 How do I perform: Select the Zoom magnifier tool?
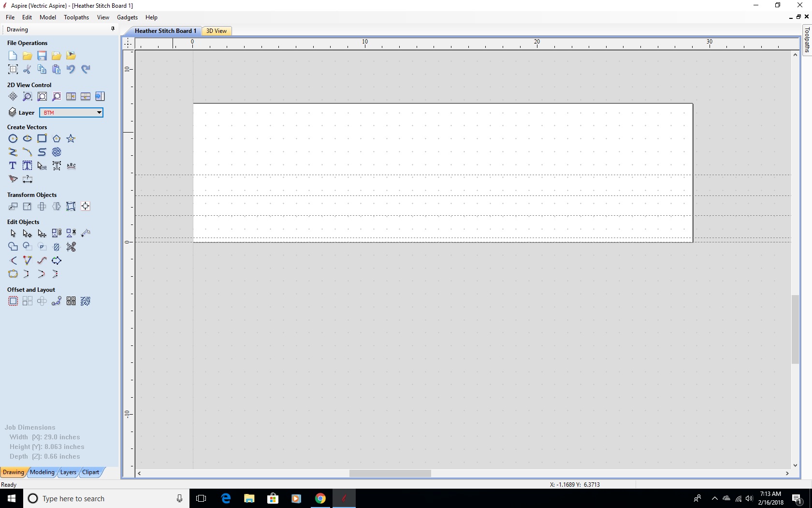tap(28, 97)
